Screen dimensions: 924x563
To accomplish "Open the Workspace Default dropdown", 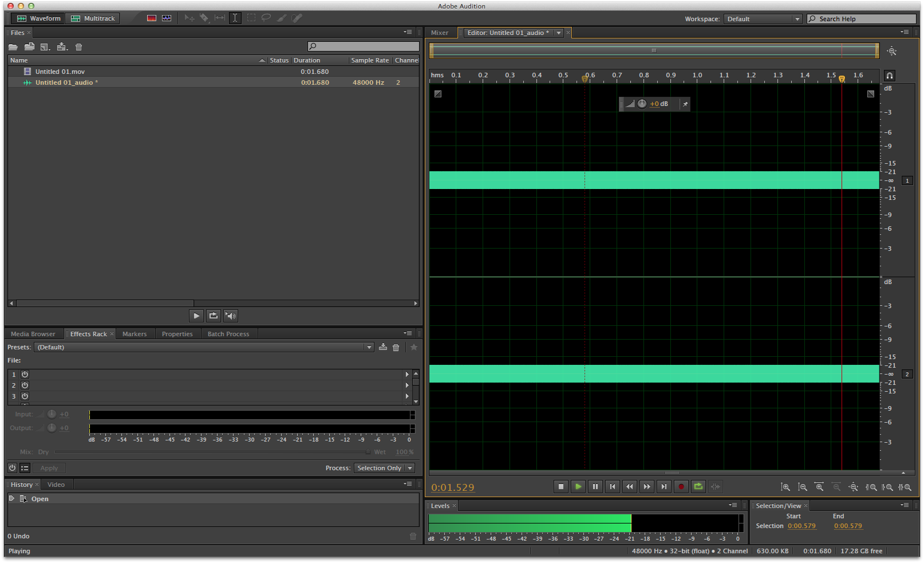I will 763,19.
